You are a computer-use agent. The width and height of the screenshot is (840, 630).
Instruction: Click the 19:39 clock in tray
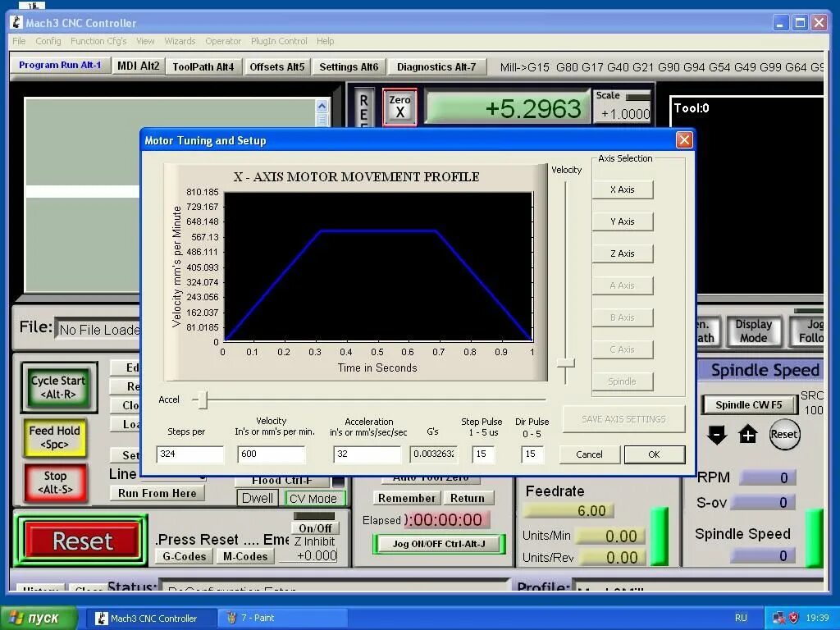coord(818,618)
